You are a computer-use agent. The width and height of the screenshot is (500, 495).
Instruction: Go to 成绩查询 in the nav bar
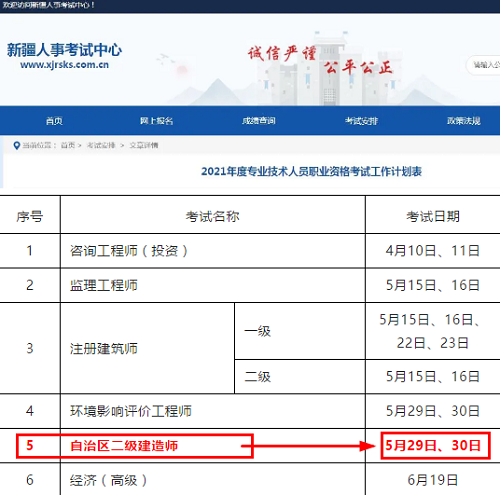coord(259,121)
